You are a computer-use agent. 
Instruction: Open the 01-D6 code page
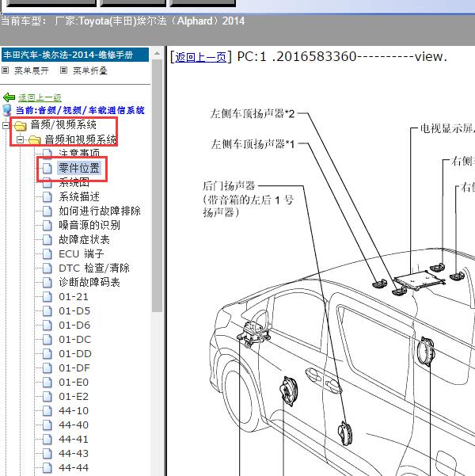point(74,326)
